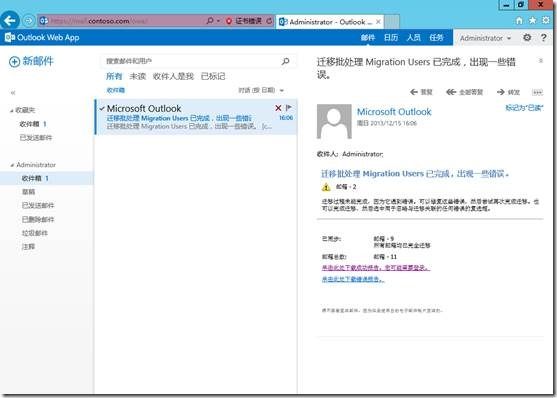Open more actions ellipsis in reading pane
The width and height of the screenshot is (557, 398).
point(537,92)
